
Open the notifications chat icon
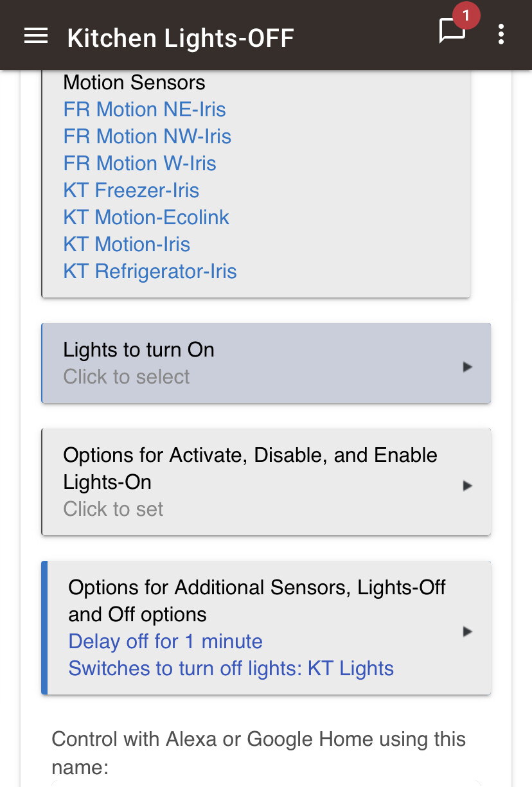click(452, 31)
